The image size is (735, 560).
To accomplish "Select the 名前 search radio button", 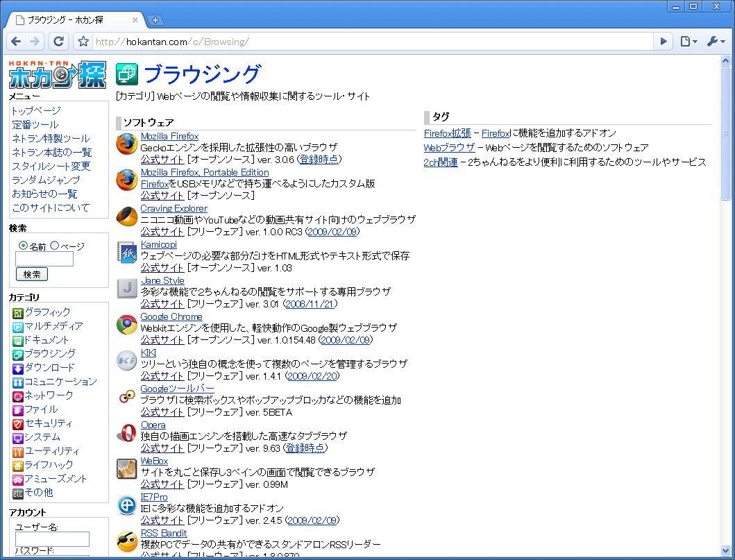I will (x=23, y=245).
